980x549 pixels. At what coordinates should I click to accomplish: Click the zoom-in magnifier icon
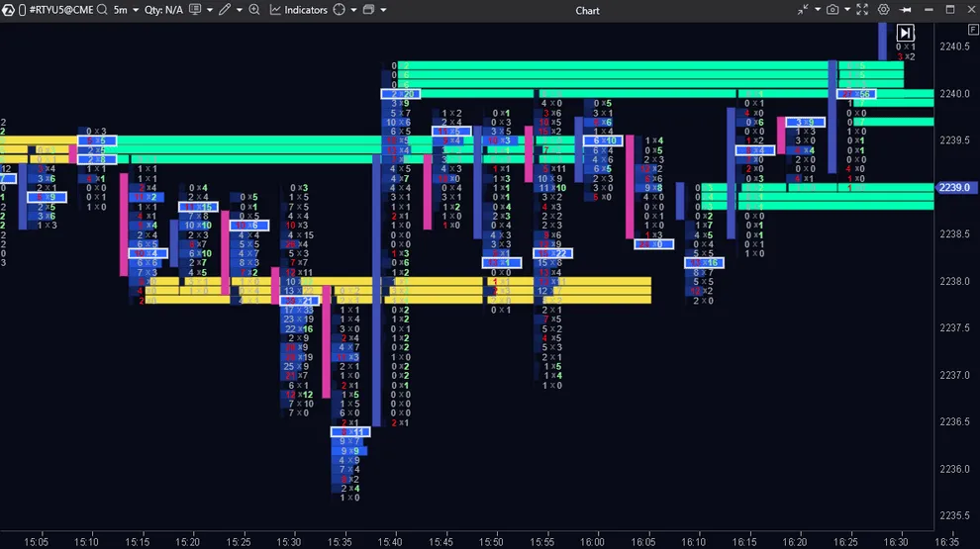click(254, 10)
